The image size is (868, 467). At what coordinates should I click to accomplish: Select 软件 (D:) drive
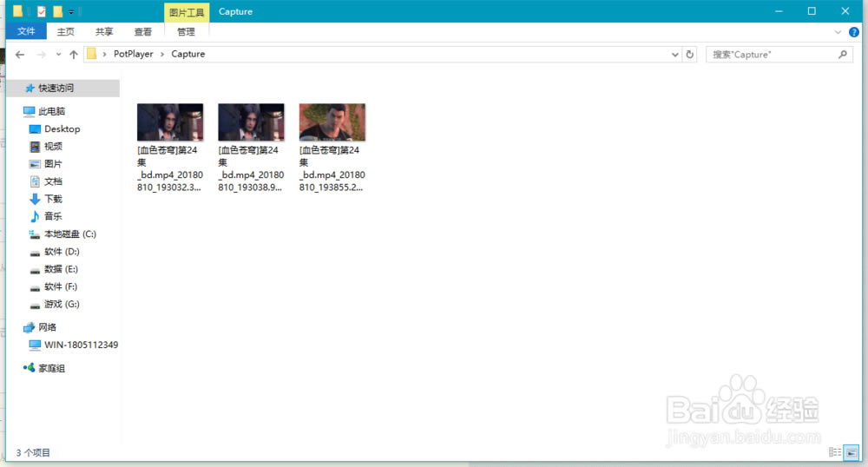click(62, 252)
